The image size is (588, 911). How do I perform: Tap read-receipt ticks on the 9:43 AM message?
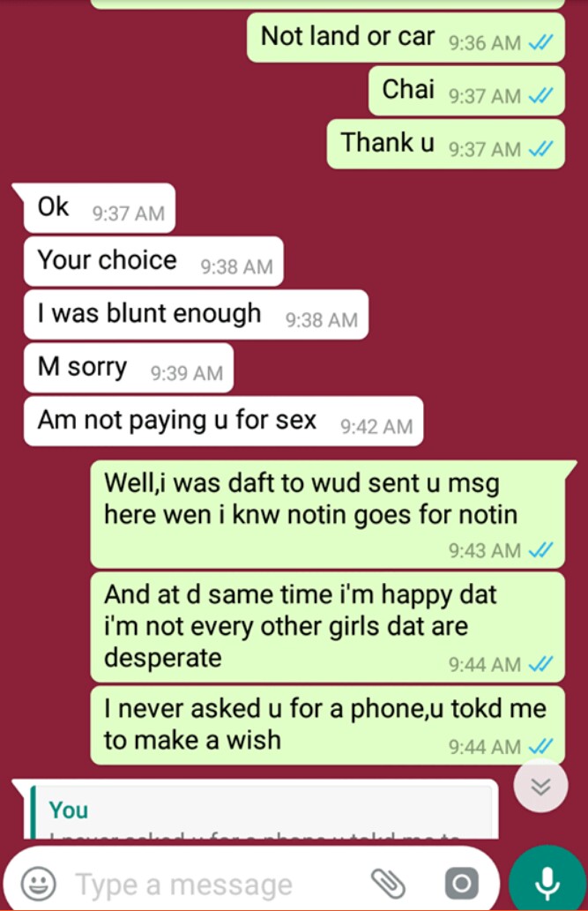pos(540,549)
